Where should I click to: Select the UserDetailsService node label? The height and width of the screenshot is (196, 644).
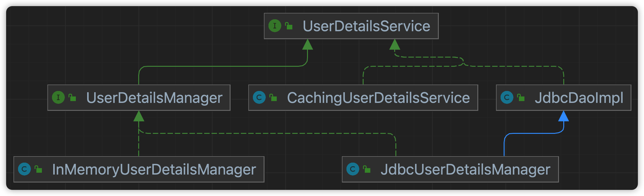[x=366, y=26]
